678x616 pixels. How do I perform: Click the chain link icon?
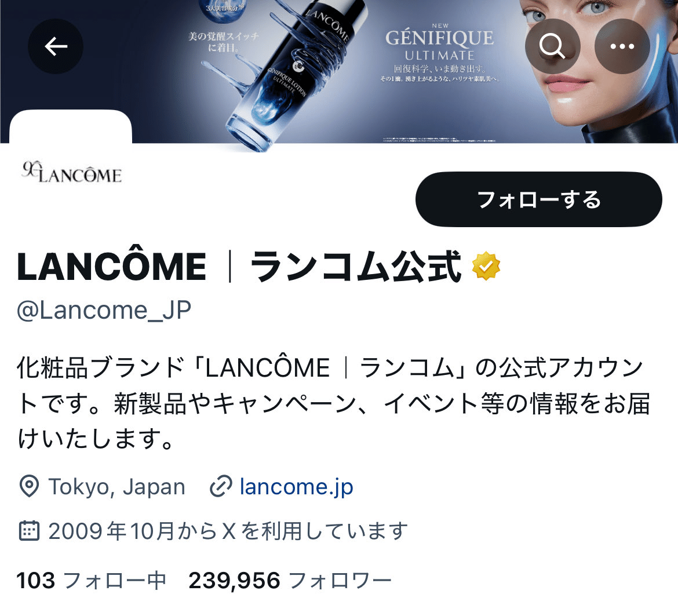(221, 487)
